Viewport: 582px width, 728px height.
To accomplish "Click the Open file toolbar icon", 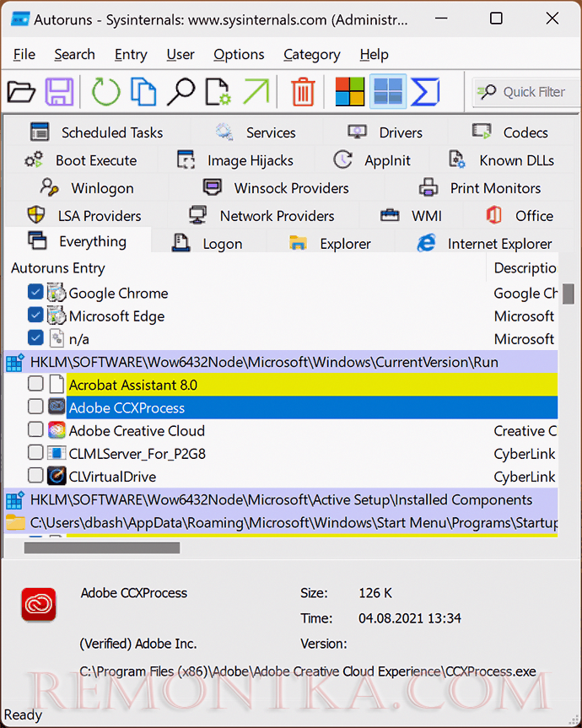I will (21, 91).
